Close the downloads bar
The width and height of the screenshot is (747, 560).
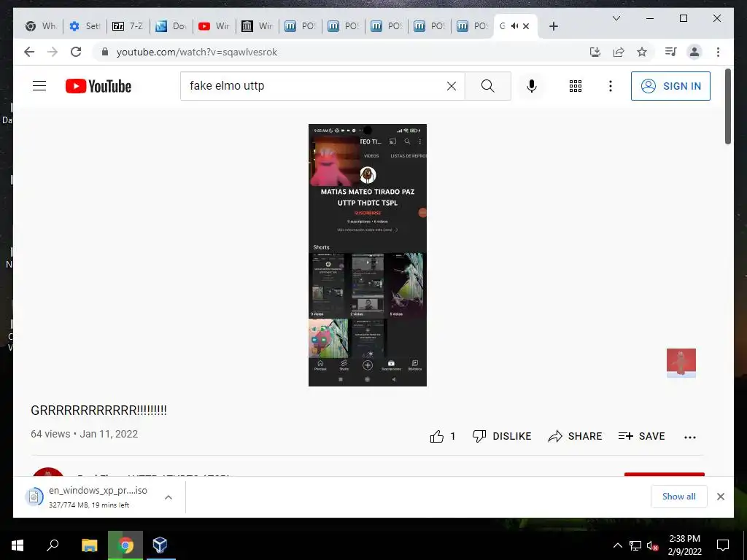720,497
